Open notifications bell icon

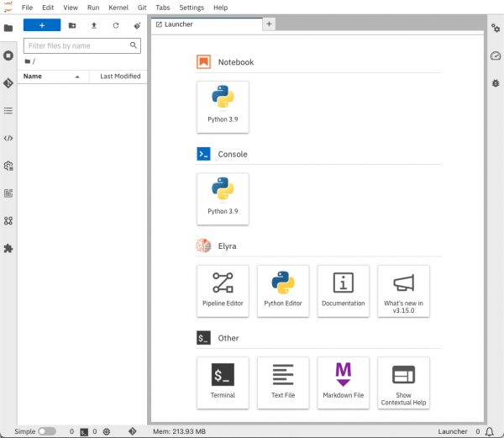coord(489,431)
